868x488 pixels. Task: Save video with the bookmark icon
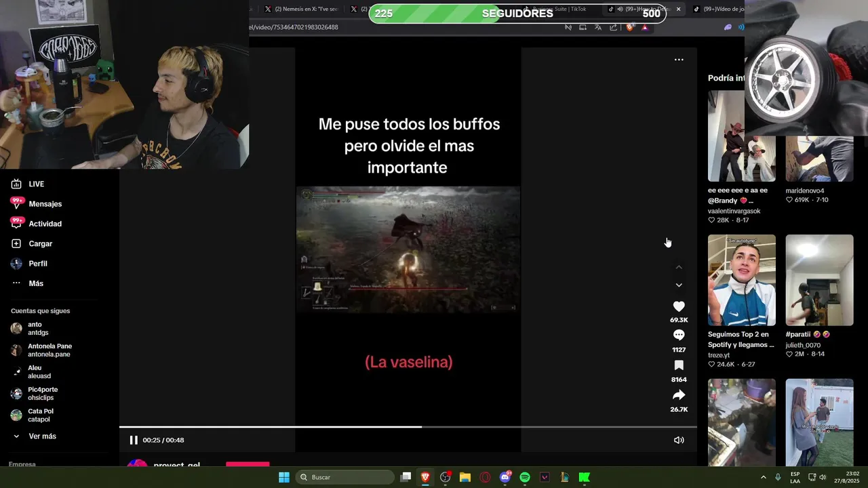click(x=679, y=365)
